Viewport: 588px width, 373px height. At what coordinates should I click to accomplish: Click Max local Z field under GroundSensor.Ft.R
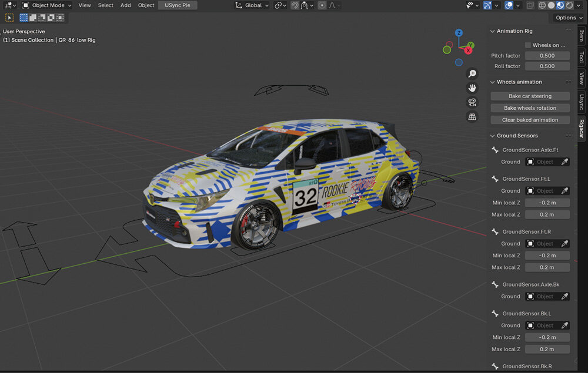[547, 267]
